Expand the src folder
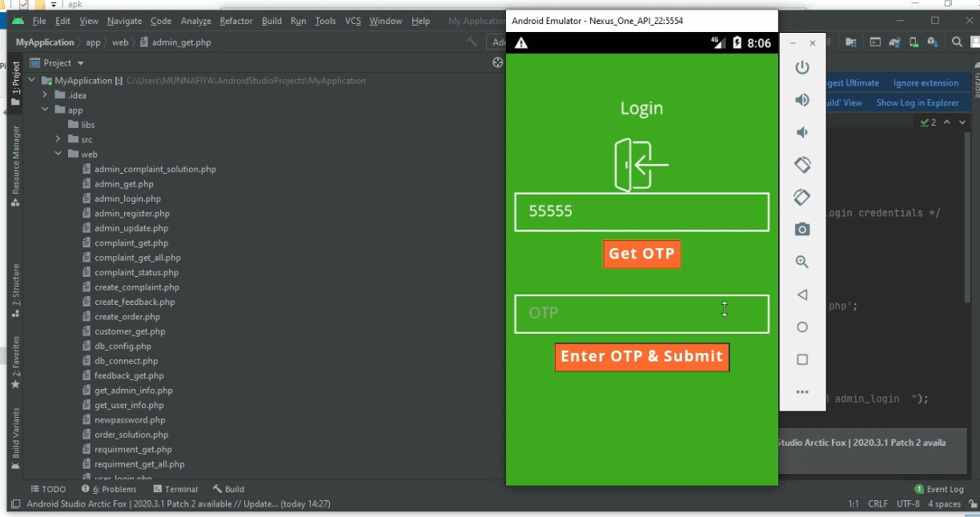The height and width of the screenshot is (517, 980). (x=58, y=139)
